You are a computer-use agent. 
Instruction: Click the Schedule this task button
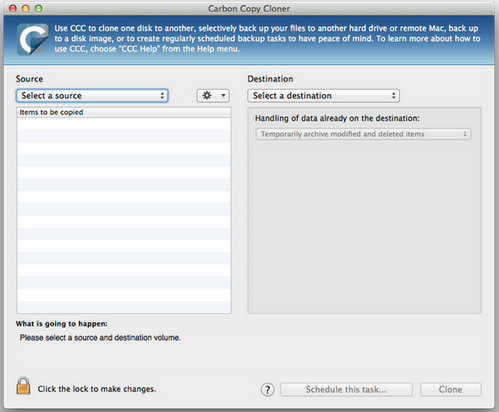point(346,389)
